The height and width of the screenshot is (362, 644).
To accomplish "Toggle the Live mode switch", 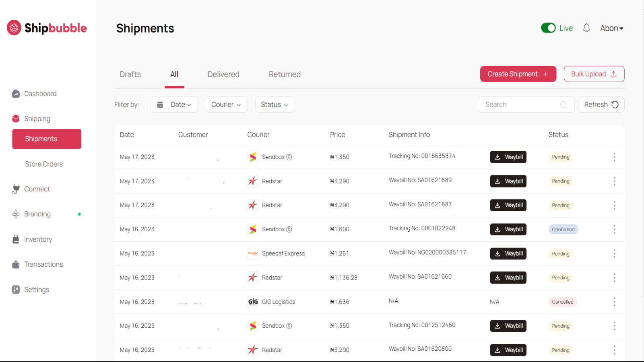I will pos(547,28).
